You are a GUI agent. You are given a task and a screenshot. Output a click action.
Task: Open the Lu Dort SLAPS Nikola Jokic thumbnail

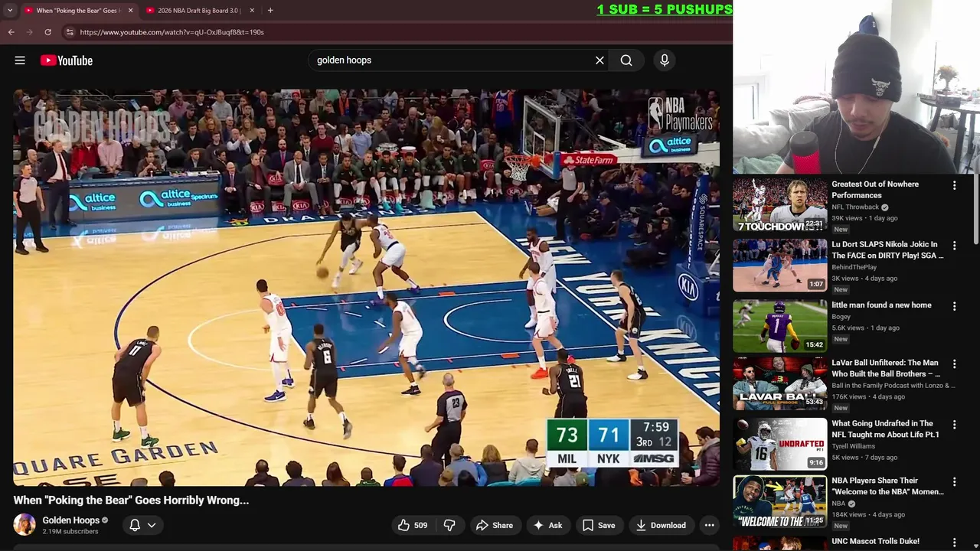[779, 266]
